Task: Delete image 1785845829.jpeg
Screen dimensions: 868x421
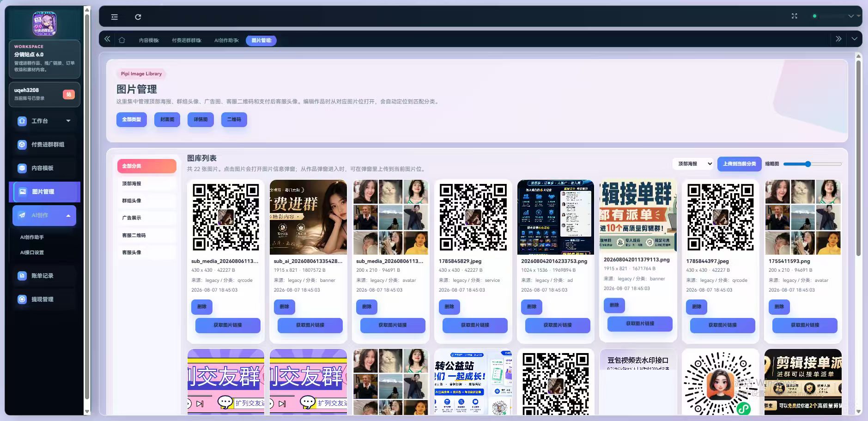Action: click(449, 307)
